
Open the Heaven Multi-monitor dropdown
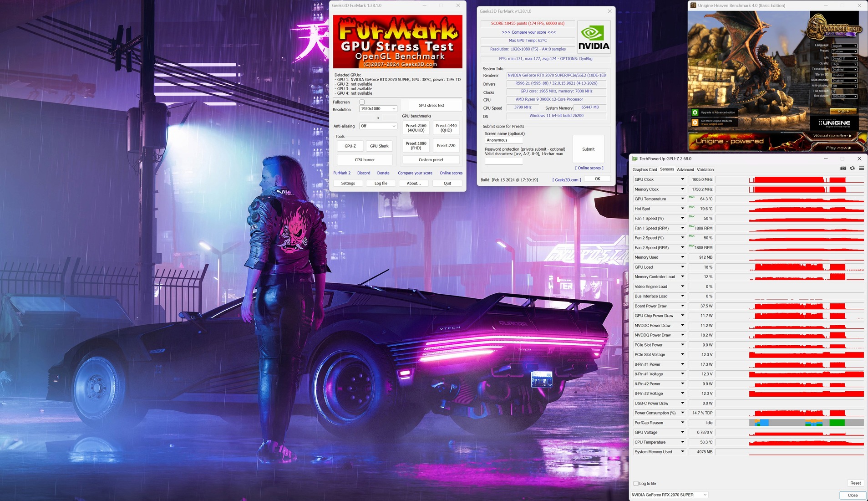[844, 80]
